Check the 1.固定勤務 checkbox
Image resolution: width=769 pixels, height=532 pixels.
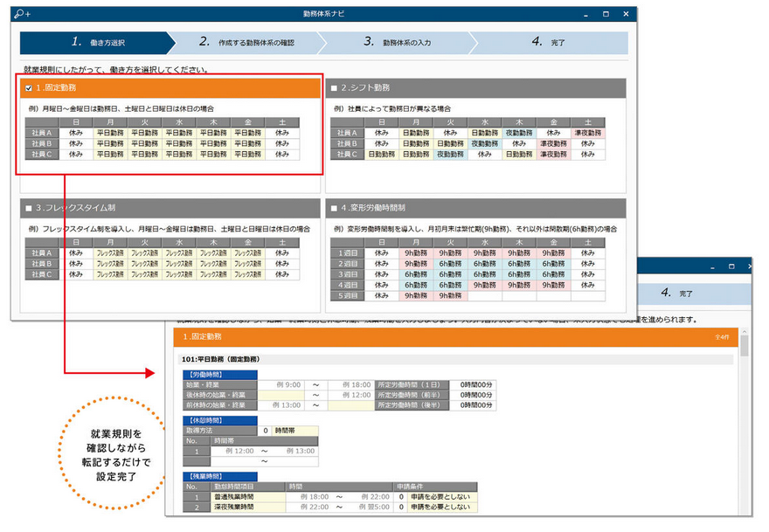(x=31, y=88)
